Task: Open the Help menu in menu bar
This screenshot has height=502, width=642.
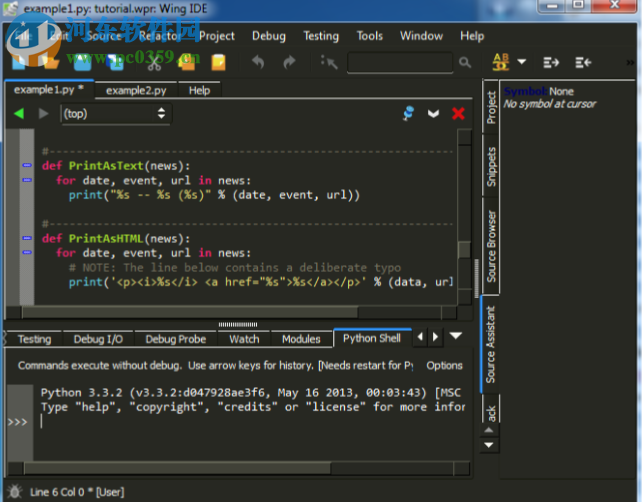Action: coord(472,36)
